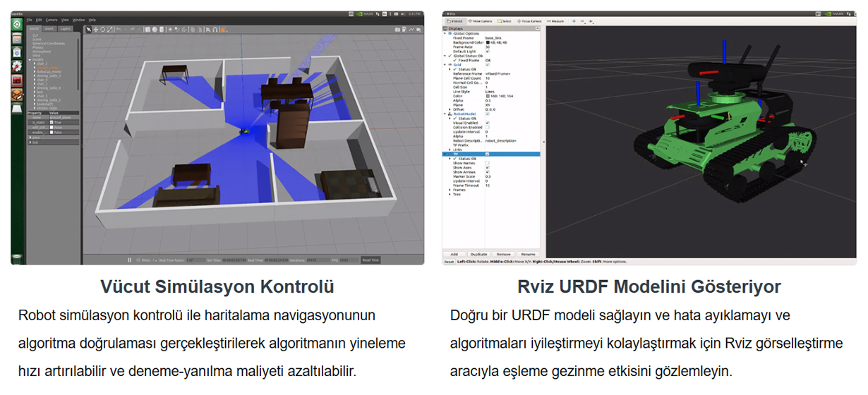Take a screenshot with Gazebo camera icon
The image size is (868, 395).
point(397,29)
